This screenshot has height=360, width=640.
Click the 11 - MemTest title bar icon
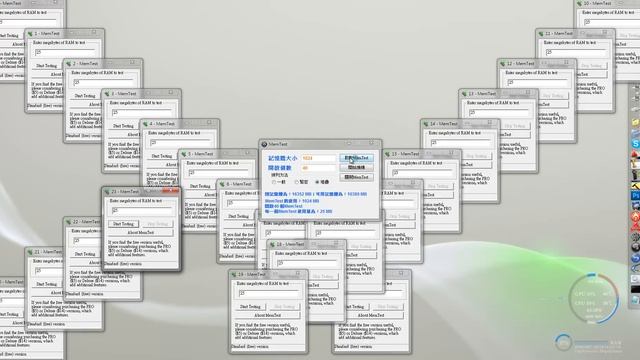(541, 33)
